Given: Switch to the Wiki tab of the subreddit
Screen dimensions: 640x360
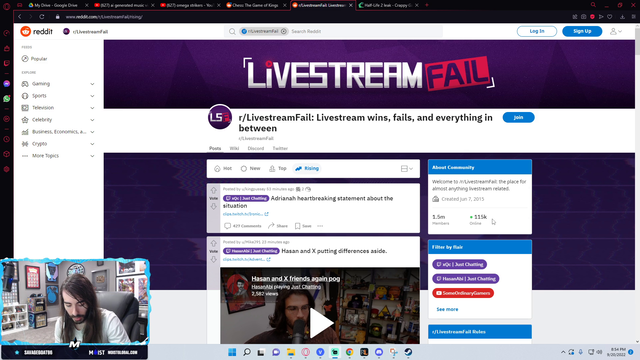Looking at the screenshot, I should pos(234,149).
